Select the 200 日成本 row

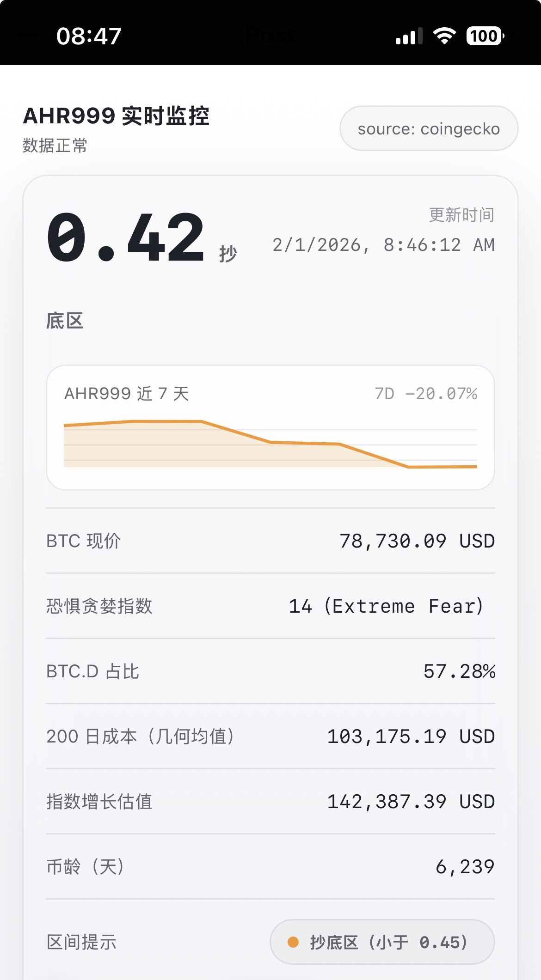270,737
